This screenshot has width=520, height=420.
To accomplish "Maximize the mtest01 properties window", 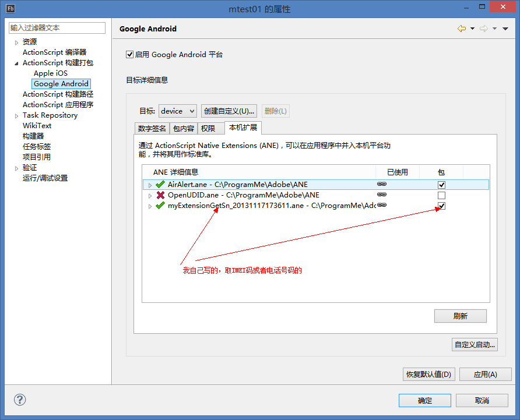I will coord(482,6).
